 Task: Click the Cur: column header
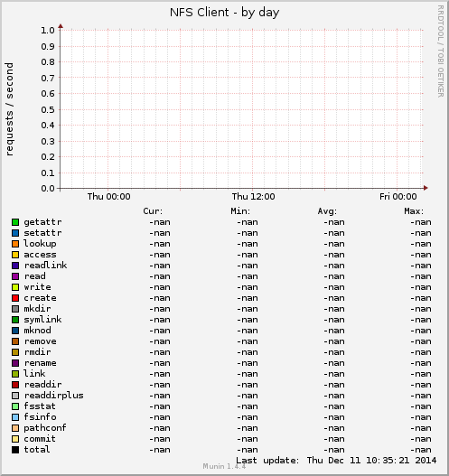(x=153, y=211)
